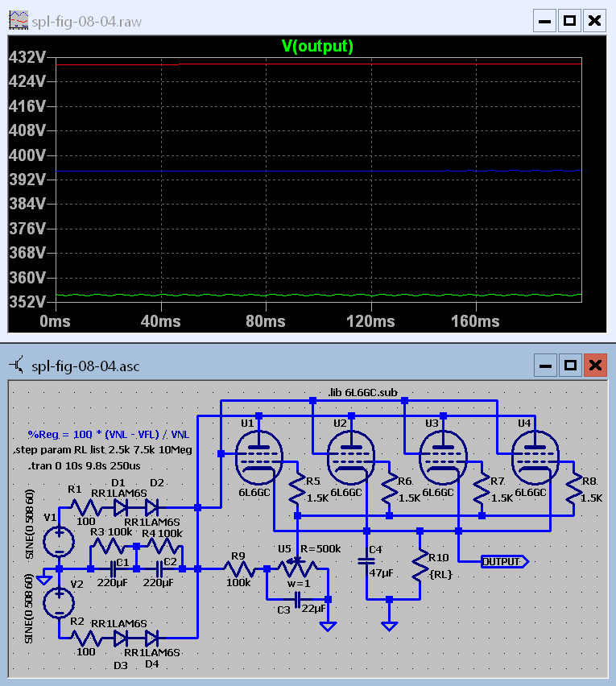Open the waveform window system menu icon
The height and width of the screenshot is (686, 616).
pos(18,21)
